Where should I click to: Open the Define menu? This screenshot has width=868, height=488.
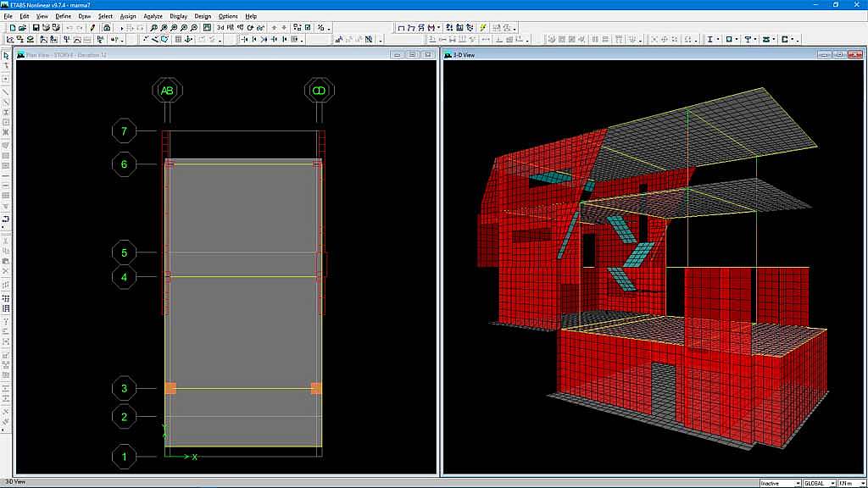pos(64,16)
